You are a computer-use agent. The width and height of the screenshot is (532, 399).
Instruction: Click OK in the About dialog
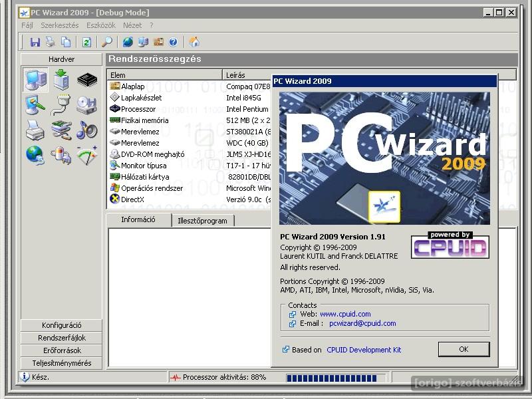464,349
